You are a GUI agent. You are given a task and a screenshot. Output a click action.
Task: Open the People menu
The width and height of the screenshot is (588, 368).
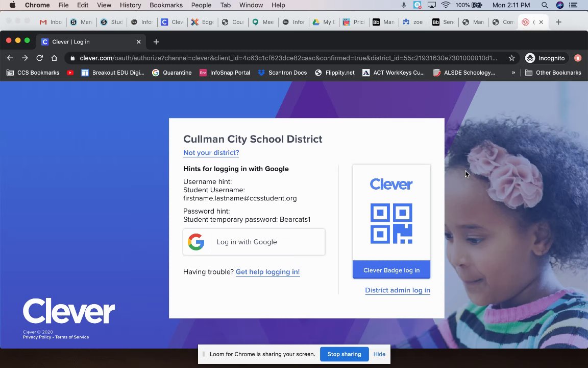pos(202,5)
